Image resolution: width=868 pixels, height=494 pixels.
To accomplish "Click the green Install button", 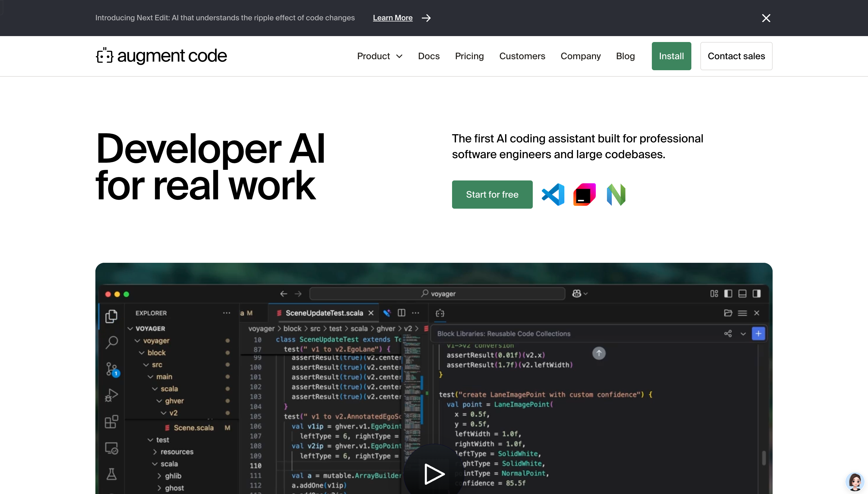I will click(671, 56).
